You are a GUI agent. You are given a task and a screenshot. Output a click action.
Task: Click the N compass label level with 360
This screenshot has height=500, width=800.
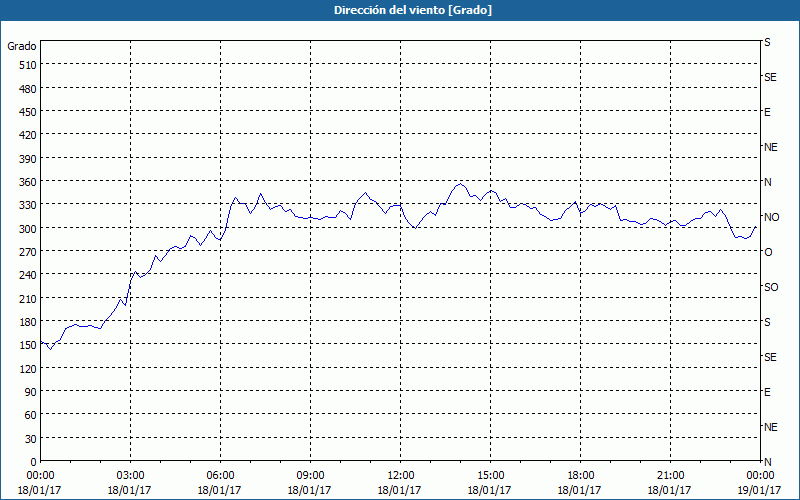click(x=767, y=182)
